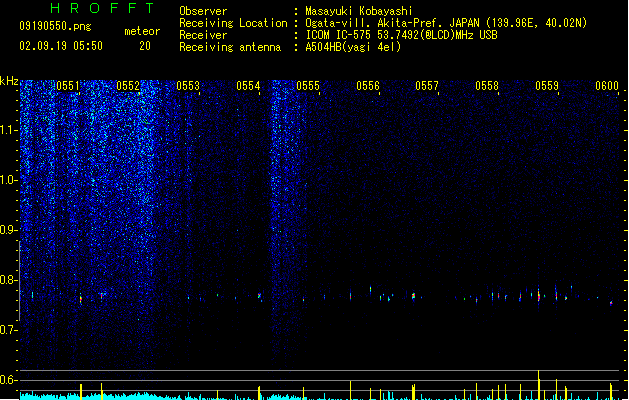
Task: Click the 'Receiving Location' label
Action: [x=233, y=23]
